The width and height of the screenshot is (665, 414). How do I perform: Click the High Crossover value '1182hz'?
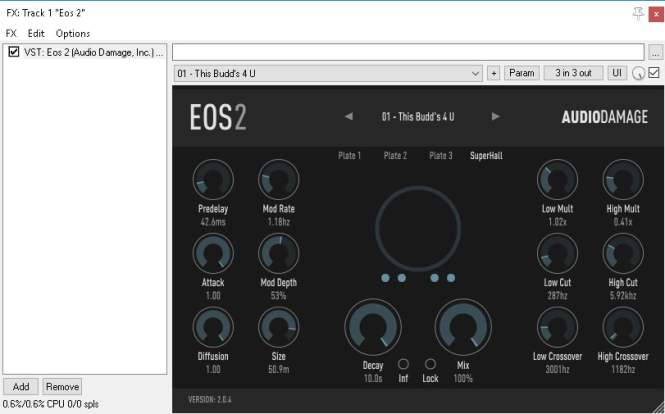click(x=623, y=369)
